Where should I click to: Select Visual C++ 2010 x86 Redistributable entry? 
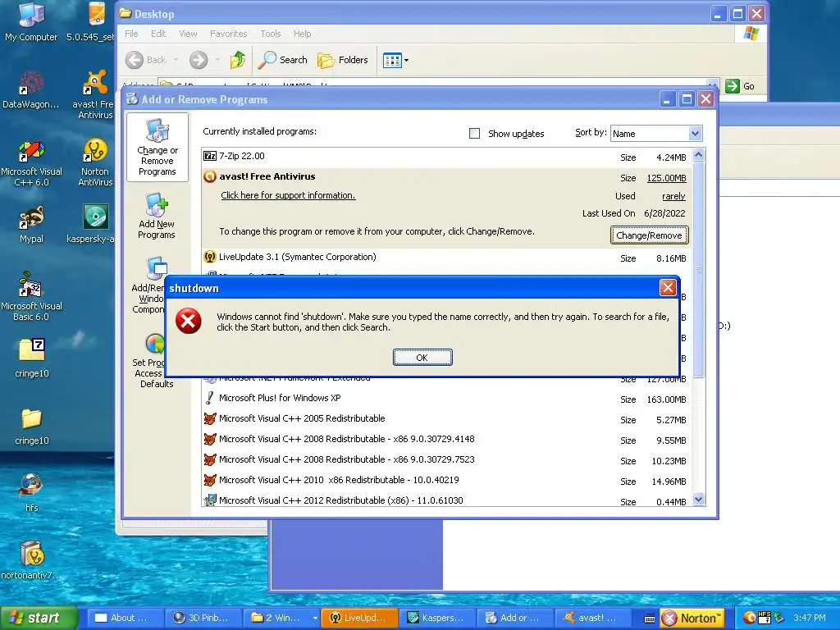[x=445, y=480]
